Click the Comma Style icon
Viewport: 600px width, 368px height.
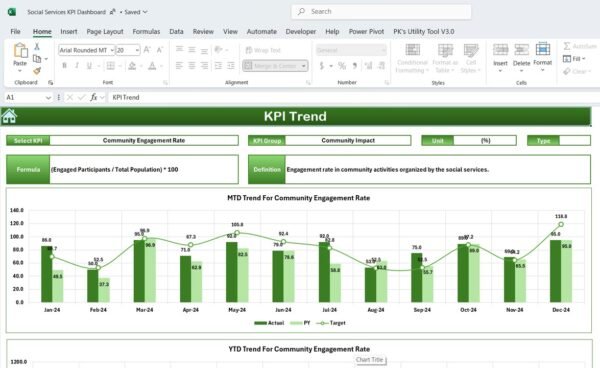point(355,66)
